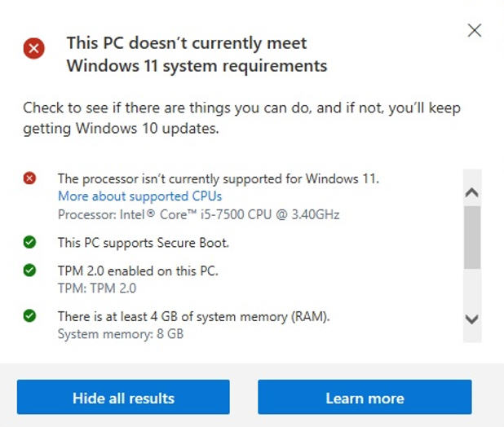Hide all results
This screenshot has height=427, width=504.
123,398
